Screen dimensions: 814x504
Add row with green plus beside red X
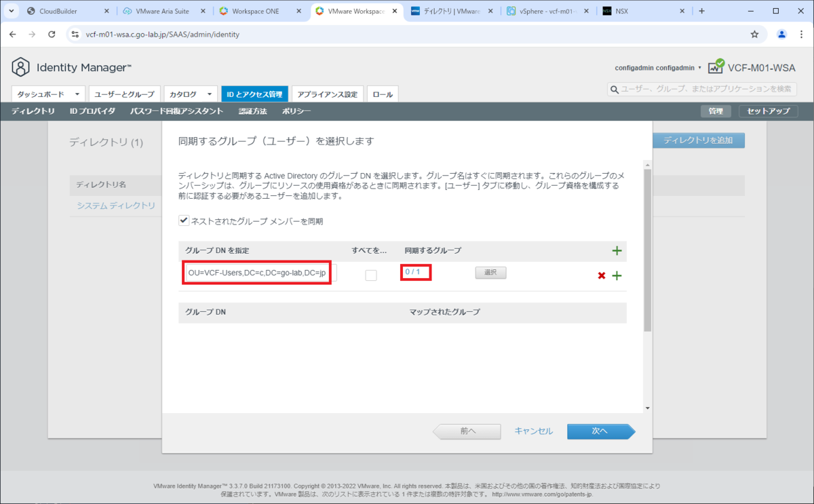tap(617, 275)
